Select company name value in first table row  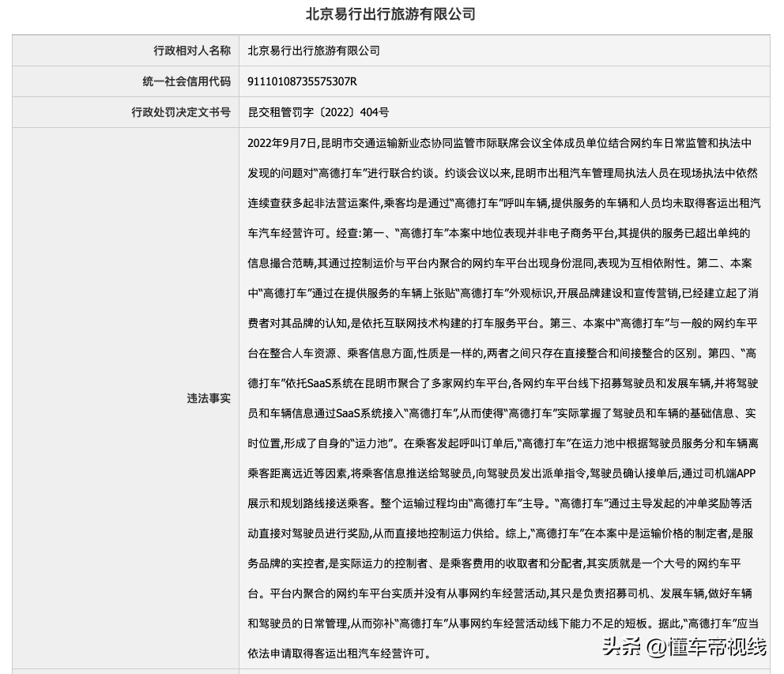[314, 51]
